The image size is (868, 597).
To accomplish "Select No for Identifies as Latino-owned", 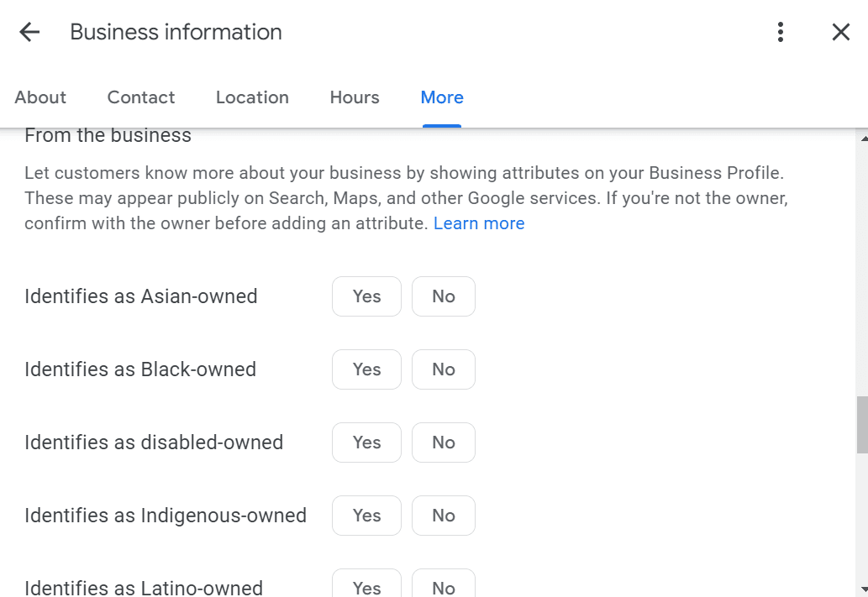I will click(x=443, y=588).
